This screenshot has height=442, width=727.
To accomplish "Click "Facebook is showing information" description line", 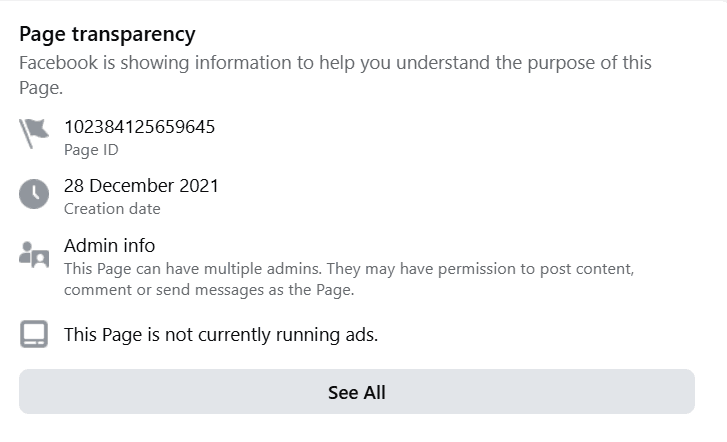I will [335, 63].
